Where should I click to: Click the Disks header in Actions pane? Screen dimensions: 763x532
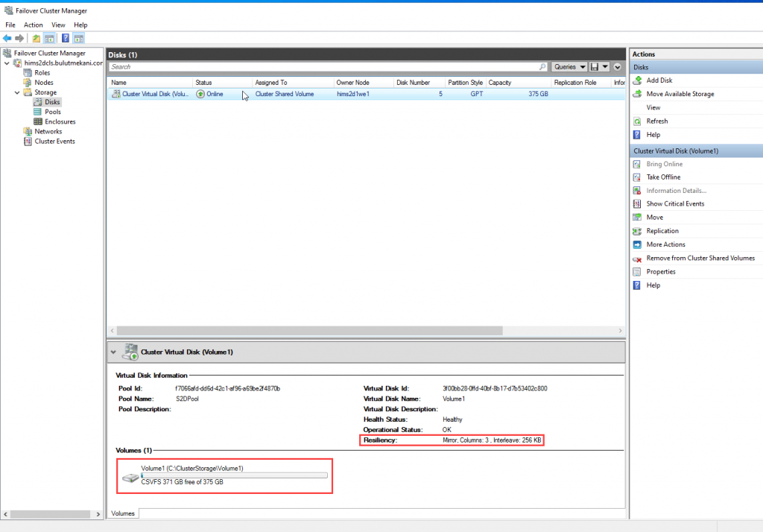tap(697, 67)
